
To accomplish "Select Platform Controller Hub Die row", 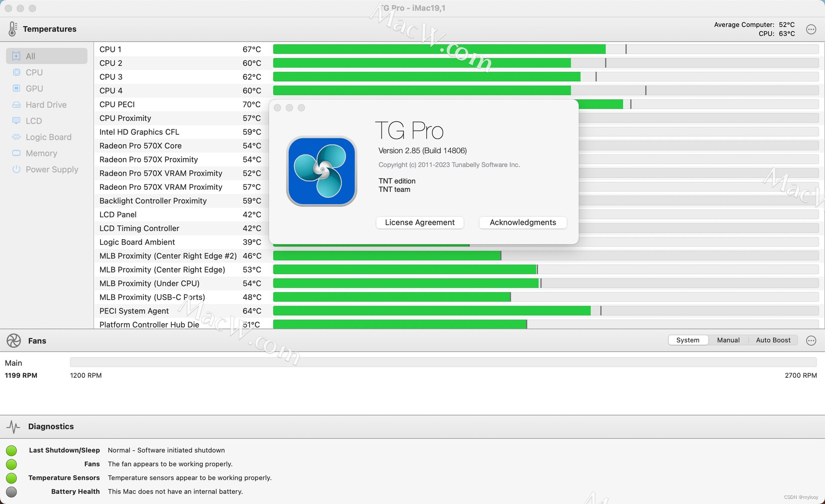I will 459,324.
